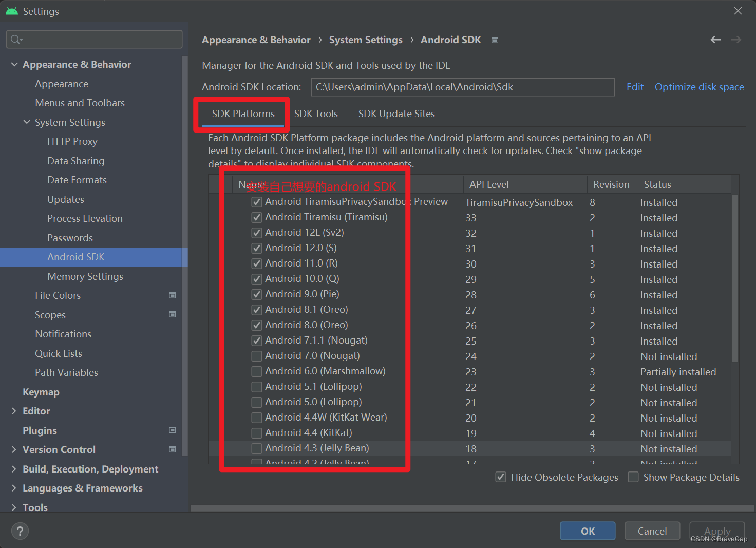Click the Status column header

684,184
